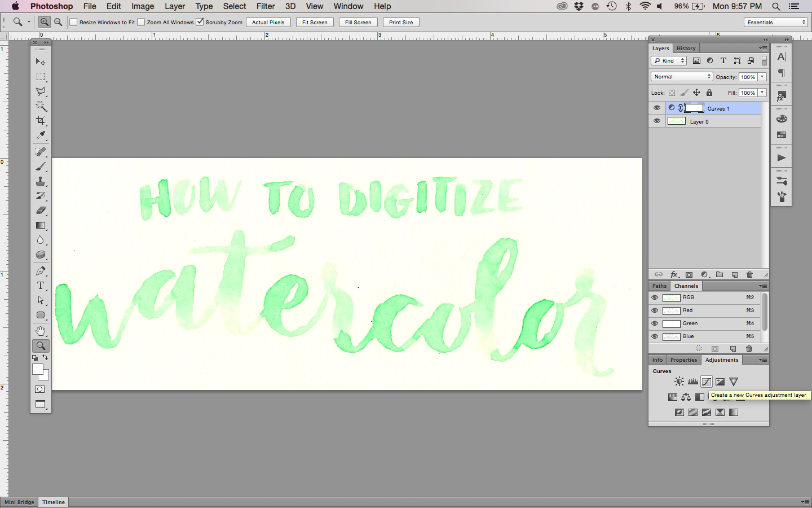
Task: Hide Layer 0 visibility eye
Action: [x=657, y=121]
